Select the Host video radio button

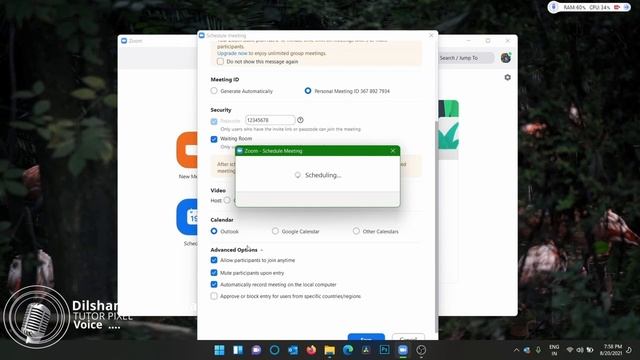[x=227, y=200]
